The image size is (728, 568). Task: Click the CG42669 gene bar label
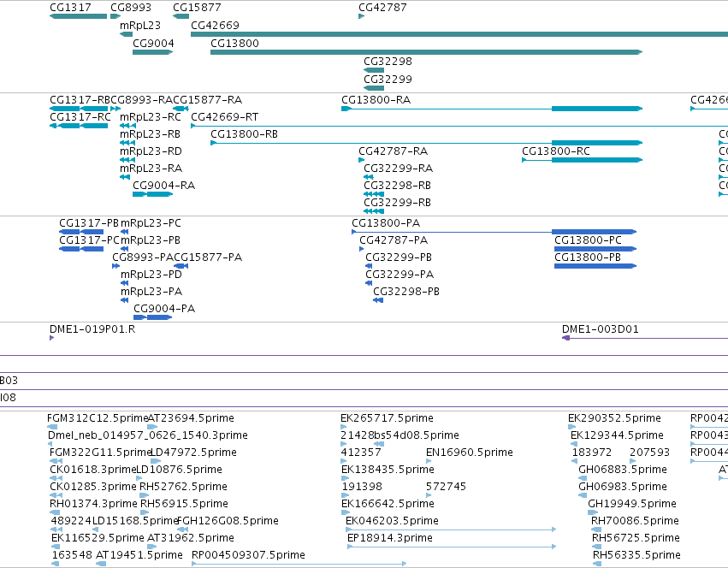(215, 25)
